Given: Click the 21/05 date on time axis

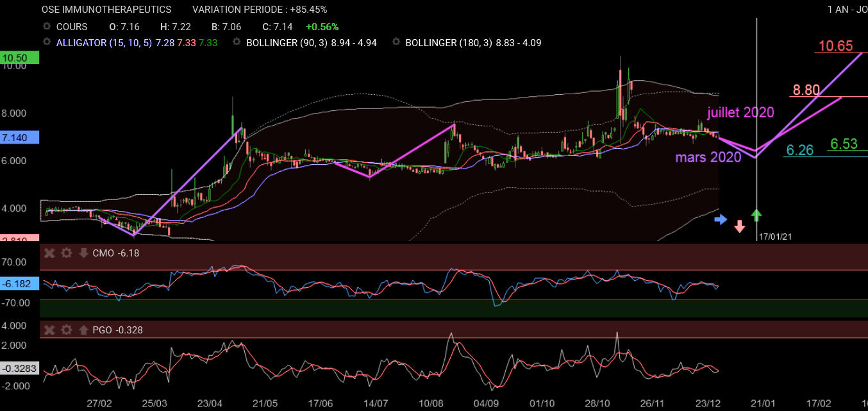Looking at the screenshot, I should pos(265,403).
